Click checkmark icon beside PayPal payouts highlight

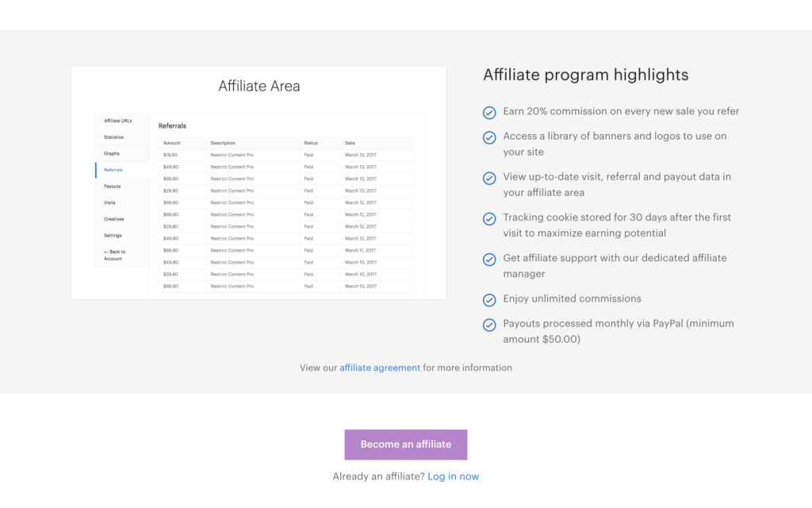[489, 325]
